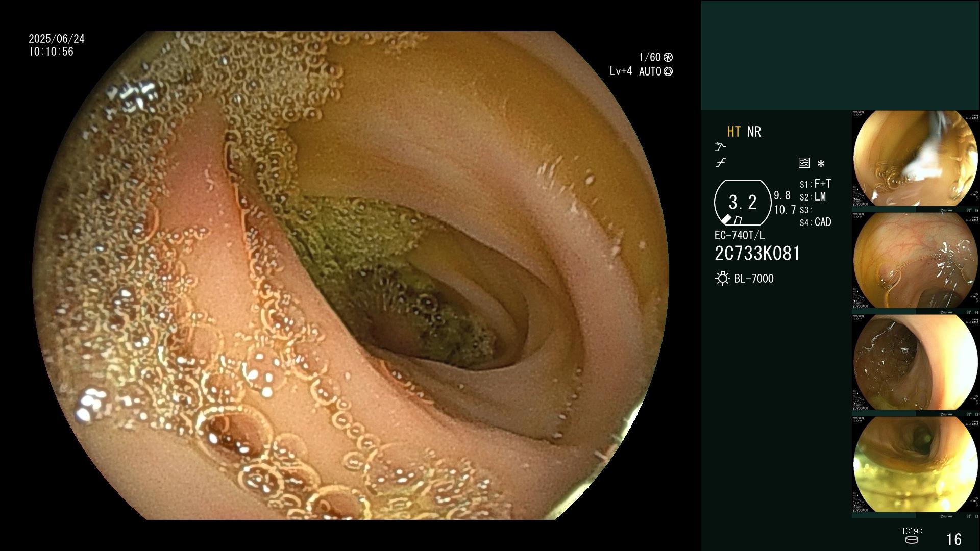Click the outlined scope marker in the gauge
Screen dimensions: 980x551
(x=738, y=220)
